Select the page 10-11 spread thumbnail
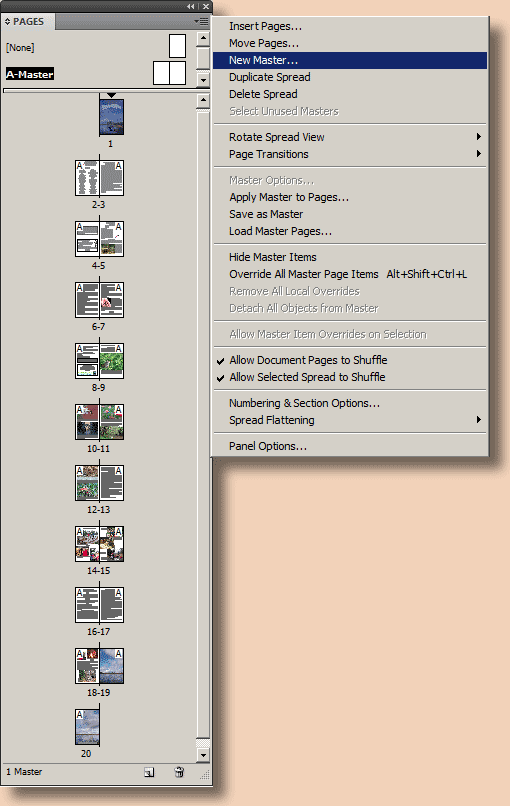 point(99,422)
